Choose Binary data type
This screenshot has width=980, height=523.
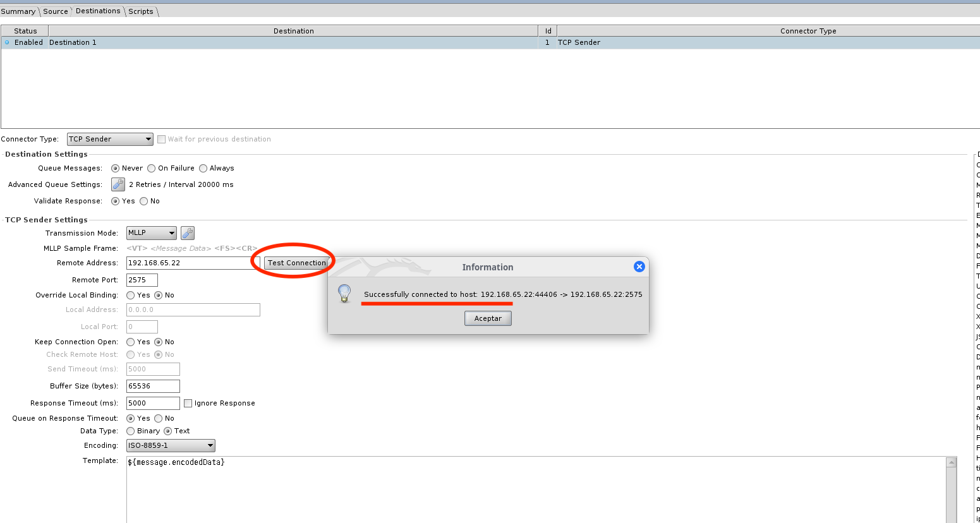coord(131,431)
